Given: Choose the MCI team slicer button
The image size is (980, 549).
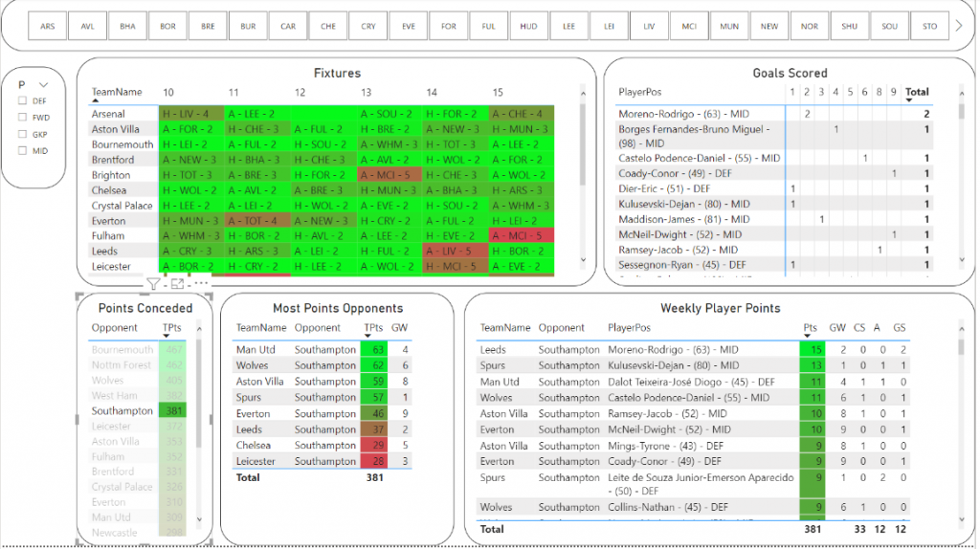Looking at the screenshot, I should point(689,27).
